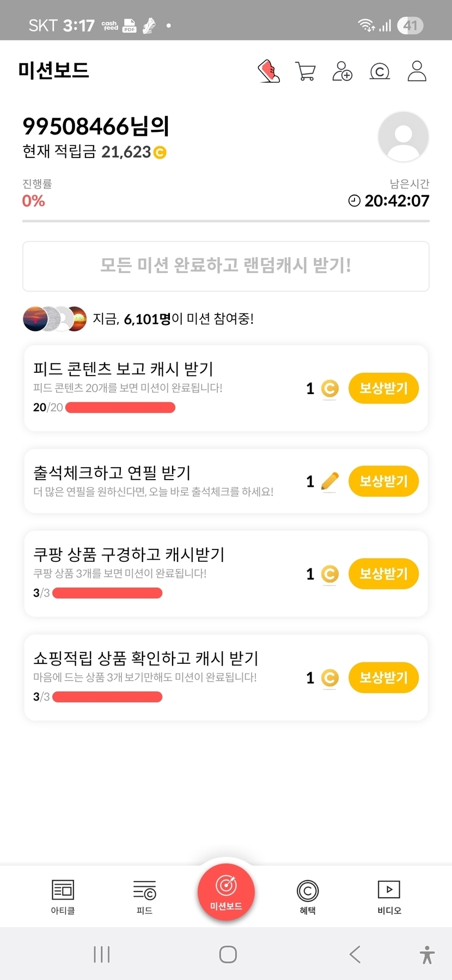Open the 혜택 tab

click(308, 897)
